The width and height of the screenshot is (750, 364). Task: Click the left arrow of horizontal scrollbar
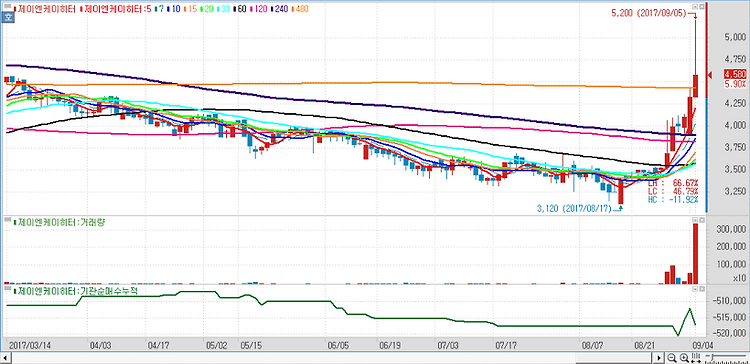(x=5, y=358)
